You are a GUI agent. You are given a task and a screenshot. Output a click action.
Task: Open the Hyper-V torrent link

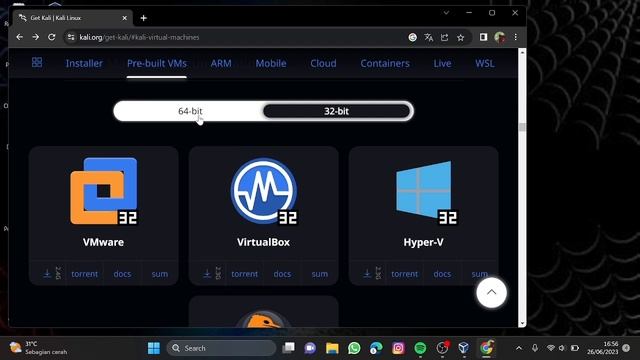pos(404,274)
